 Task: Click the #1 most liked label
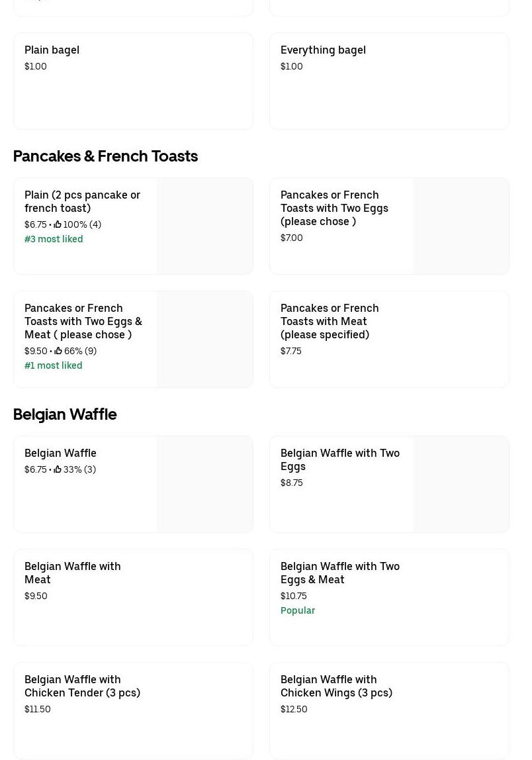pyautogui.click(x=54, y=365)
